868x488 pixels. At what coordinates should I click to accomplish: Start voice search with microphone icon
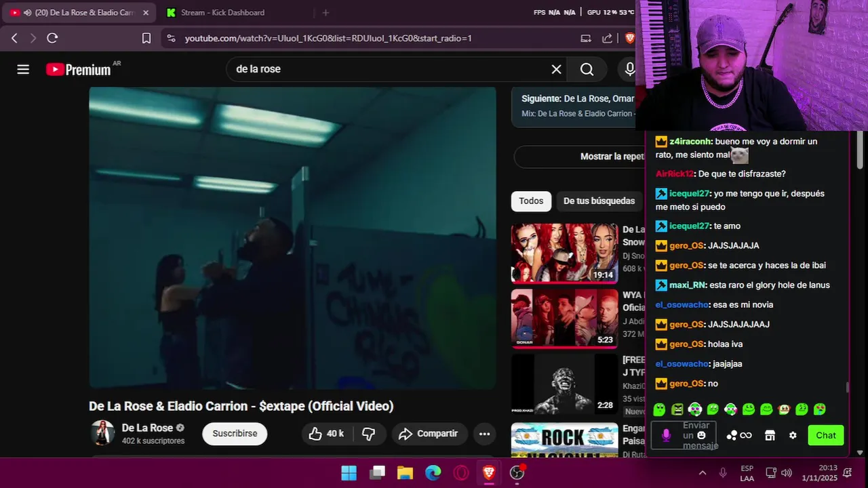coord(629,69)
